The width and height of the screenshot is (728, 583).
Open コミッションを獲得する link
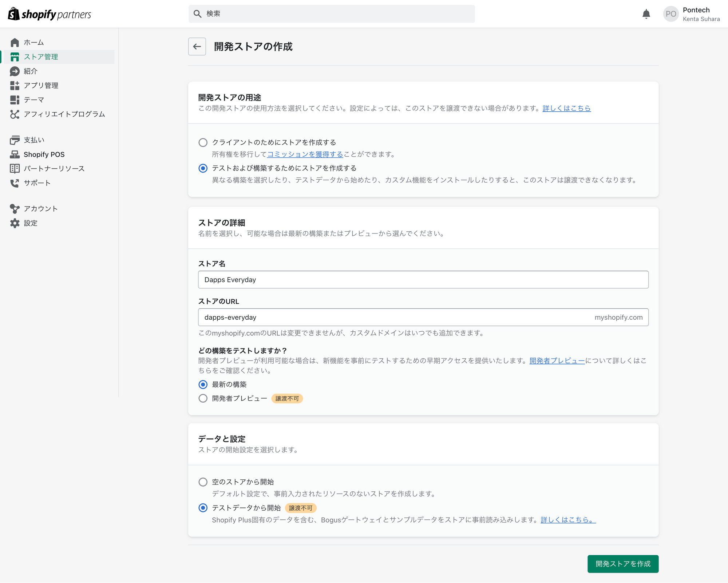[305, 155]
